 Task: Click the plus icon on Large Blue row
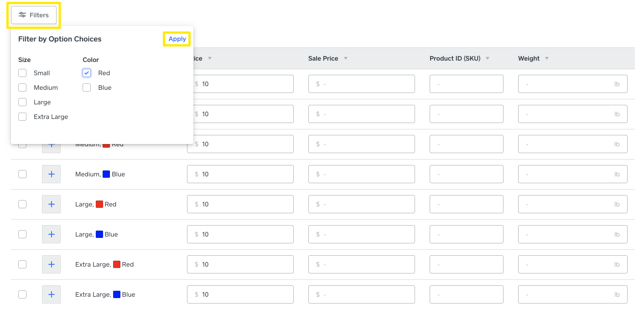(x=51, y=234)
